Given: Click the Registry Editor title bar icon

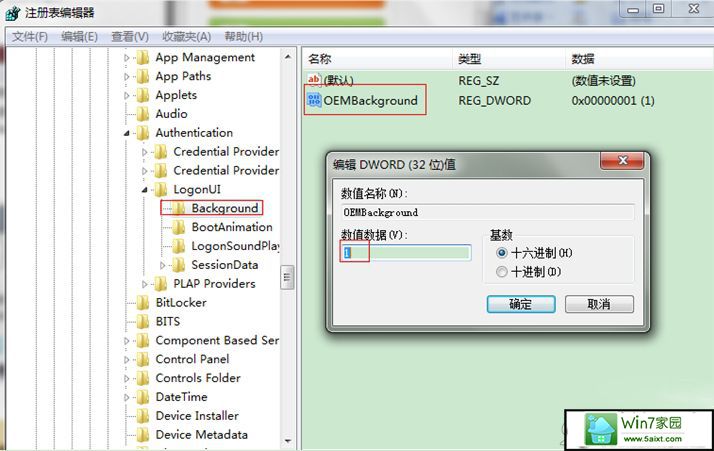Looking at the screenshot, I should (12, 13).
